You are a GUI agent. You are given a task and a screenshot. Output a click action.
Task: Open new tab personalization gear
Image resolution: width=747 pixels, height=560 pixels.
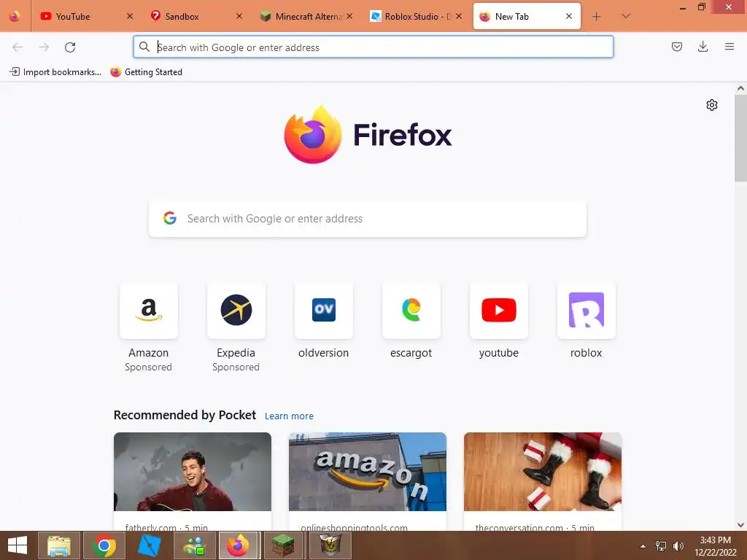coord(712,105)
